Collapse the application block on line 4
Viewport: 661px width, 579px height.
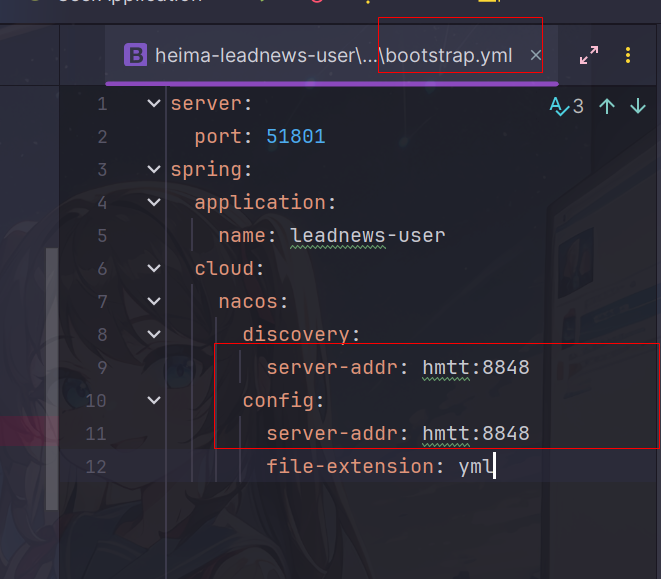154,202
